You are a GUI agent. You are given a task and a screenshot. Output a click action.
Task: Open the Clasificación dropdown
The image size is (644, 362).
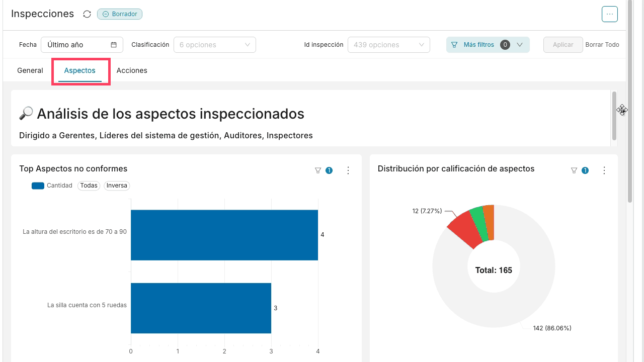(215, 45)
